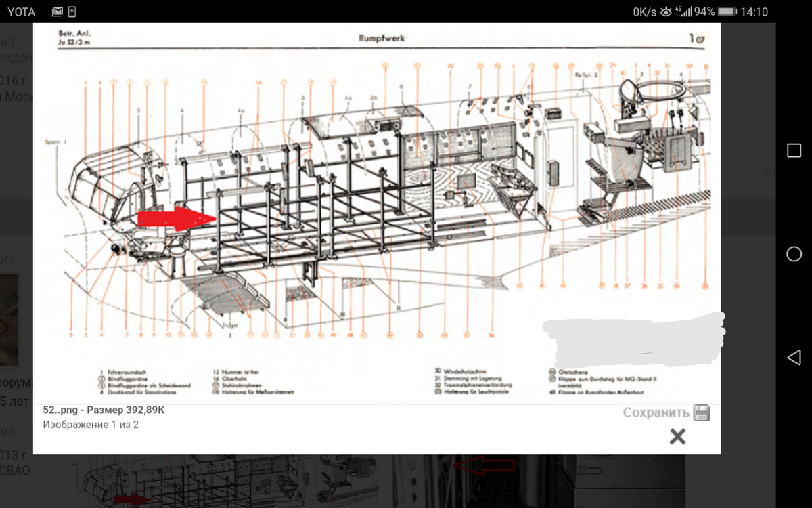Save the image with the floppy disk icon

point(702,413)
